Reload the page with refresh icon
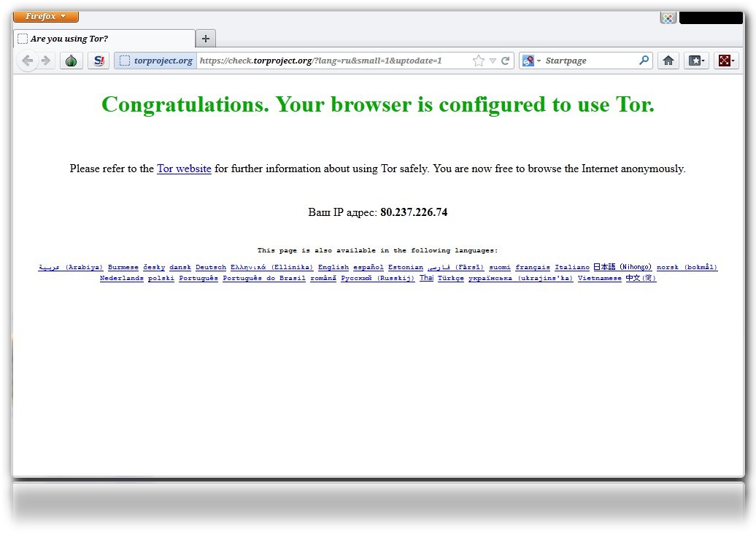756x534 pixels. (x=505, y=61)
